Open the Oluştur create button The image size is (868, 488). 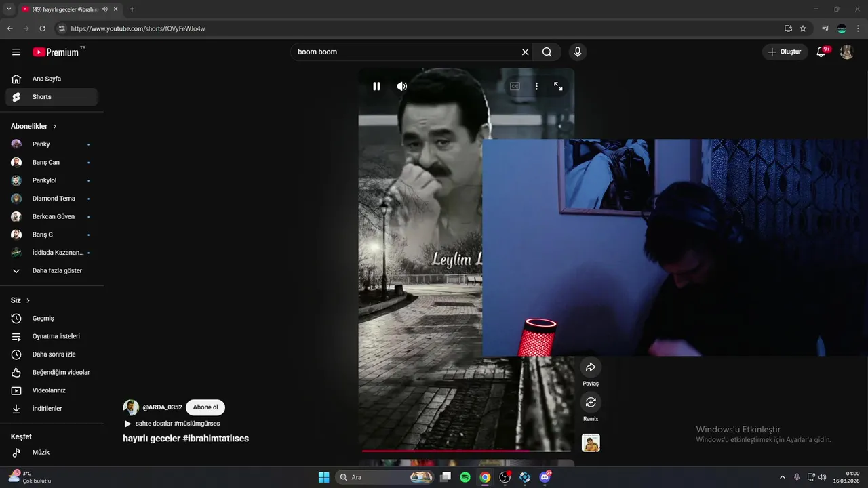point(785,52)
